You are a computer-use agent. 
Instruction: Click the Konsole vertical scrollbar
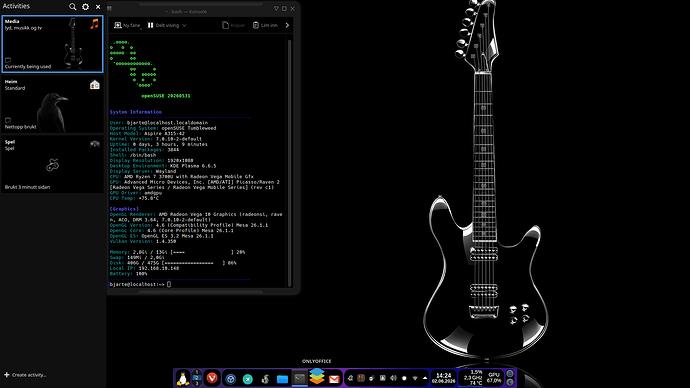click(290, 163)
